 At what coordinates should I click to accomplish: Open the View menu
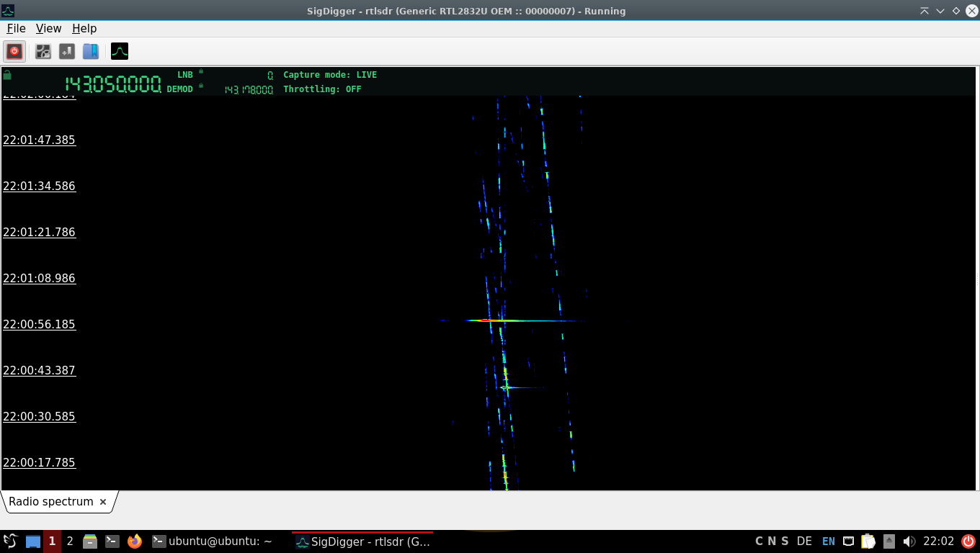coord(48,28)
